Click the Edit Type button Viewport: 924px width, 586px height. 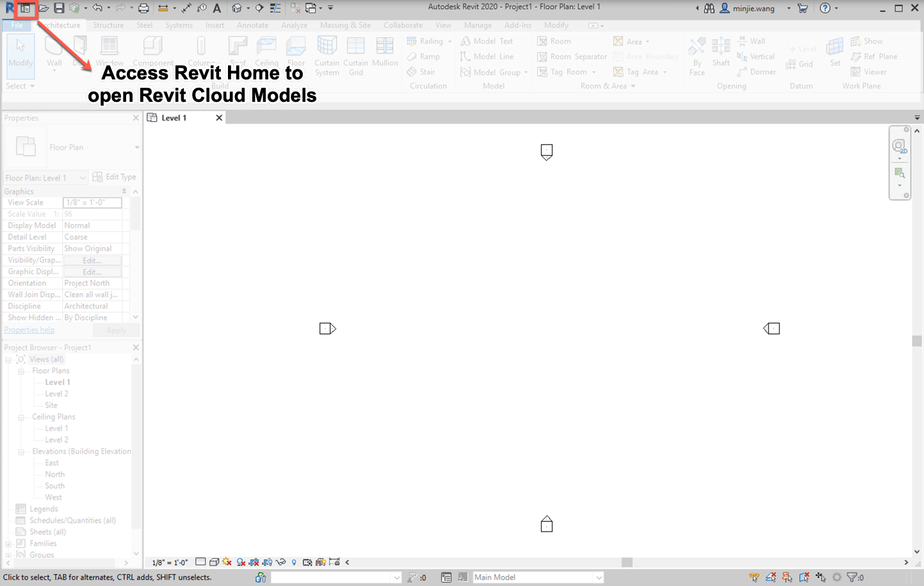[115, 177]
